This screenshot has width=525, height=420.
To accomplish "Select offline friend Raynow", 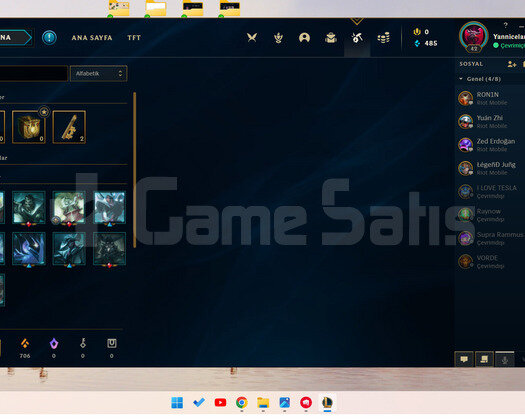I will coord(491,215).
